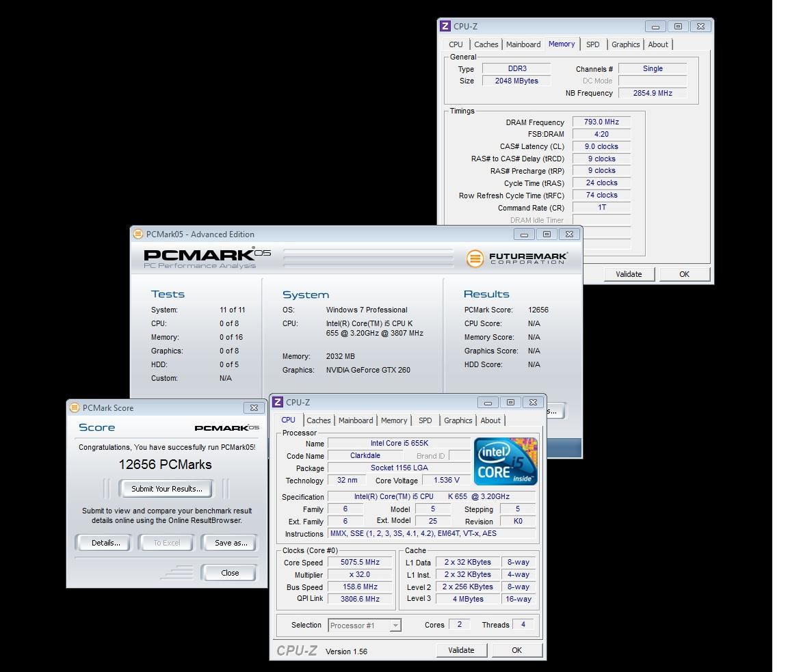Click the DRAM Frequency 793.0 MHz value
The image size is (788, 672).
coord(601,122)
